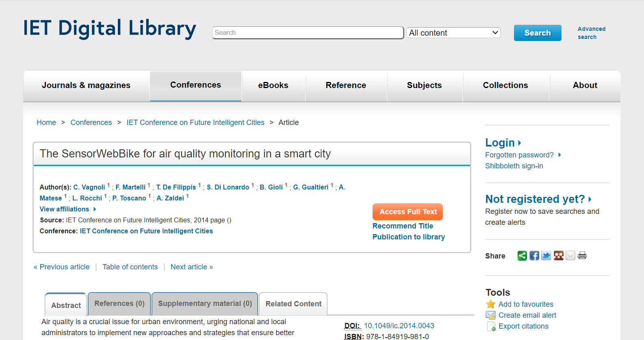
Task: Click the green ShareThis icon
Action: 522,256
